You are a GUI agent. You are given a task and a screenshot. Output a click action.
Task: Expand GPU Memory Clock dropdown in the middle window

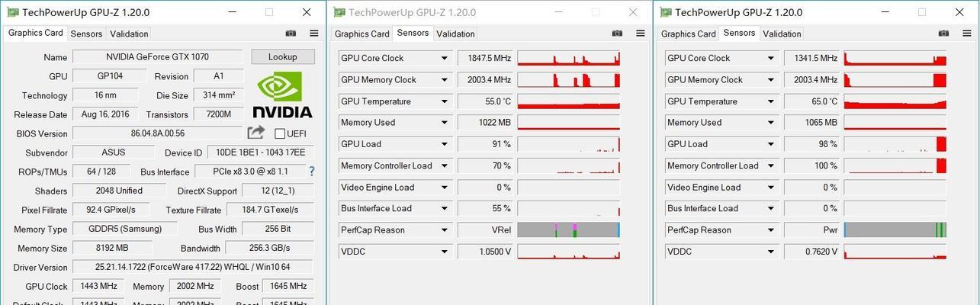pos(444,79)
